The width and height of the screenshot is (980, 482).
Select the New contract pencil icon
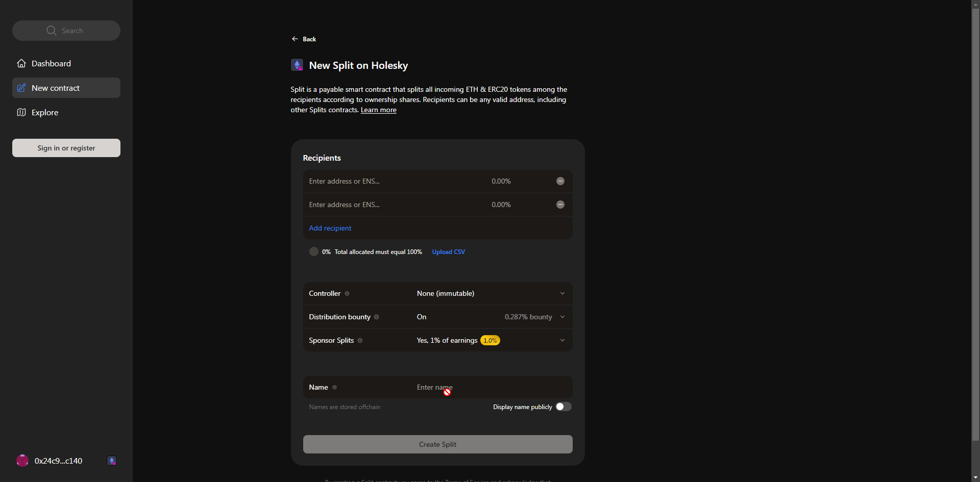coord(21,87)
